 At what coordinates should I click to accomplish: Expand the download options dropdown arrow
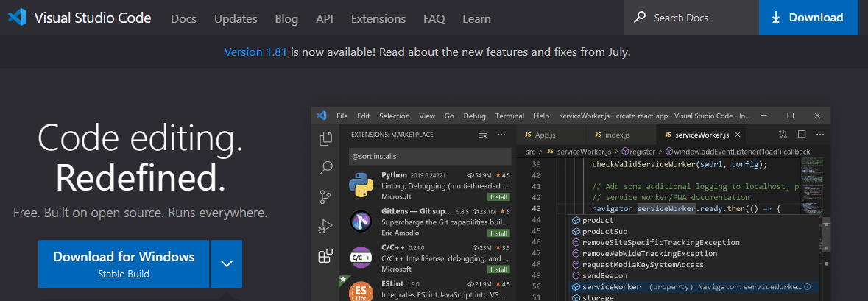click(x=227, y=264)
